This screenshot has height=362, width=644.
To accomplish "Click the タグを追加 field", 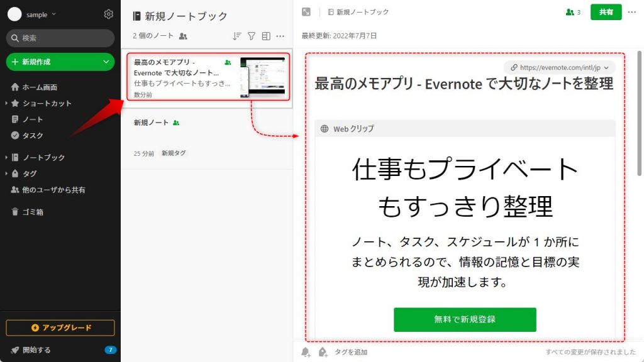I will tap(351, 352).
